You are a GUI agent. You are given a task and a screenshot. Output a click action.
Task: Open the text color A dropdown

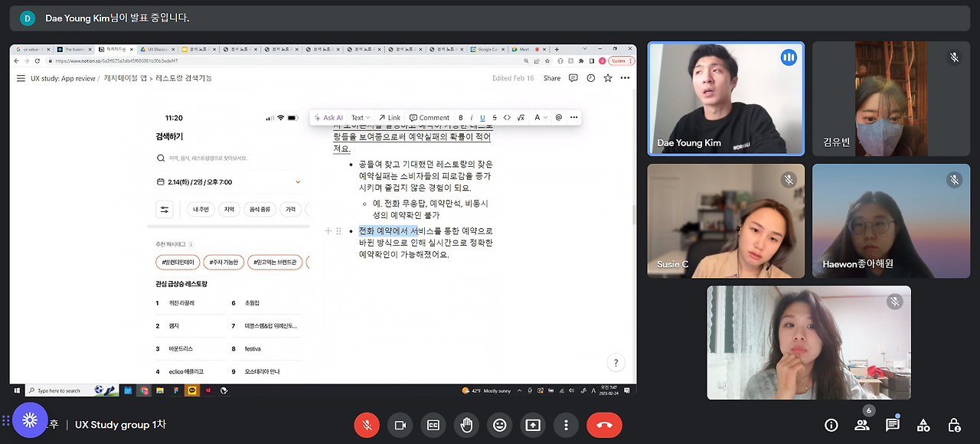(x=541, y=118)
